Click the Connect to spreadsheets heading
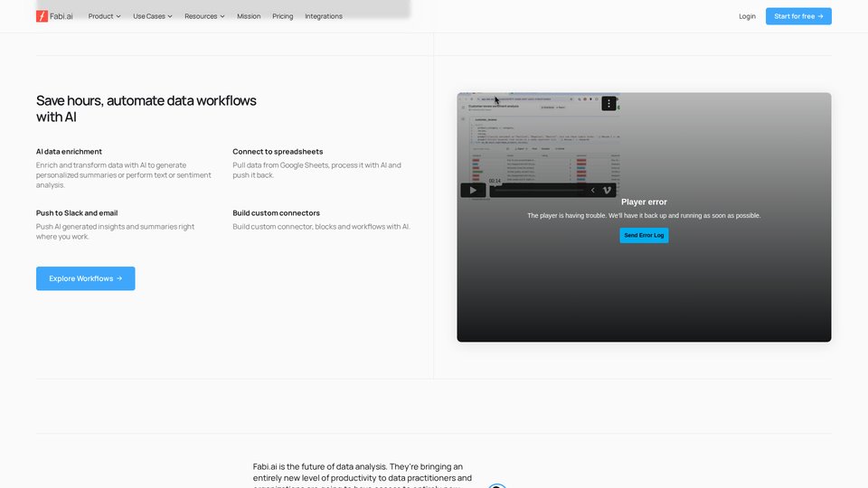Image resolution: width=868 pixels, height=488 pixels. (x=278, y=152)
